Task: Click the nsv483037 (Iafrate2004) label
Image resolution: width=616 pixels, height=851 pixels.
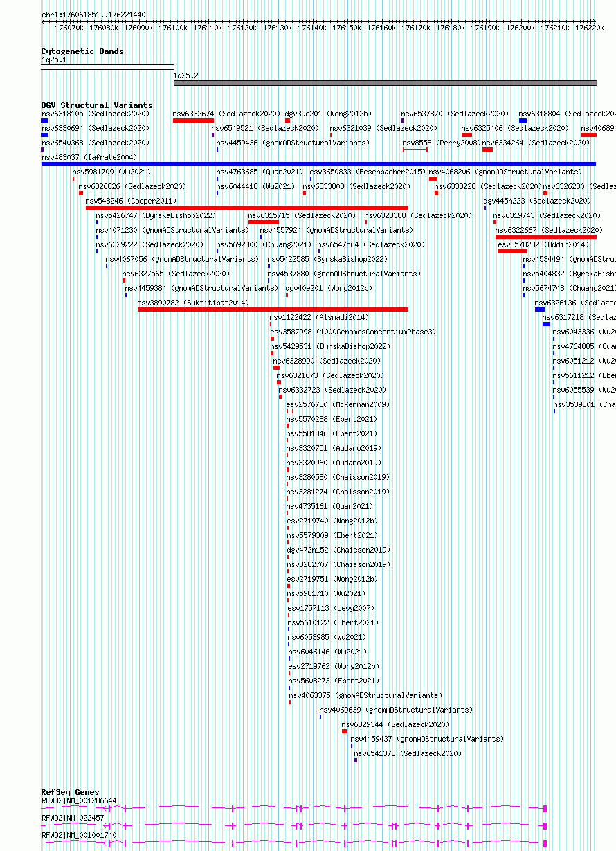Action: tap(89, 157)
